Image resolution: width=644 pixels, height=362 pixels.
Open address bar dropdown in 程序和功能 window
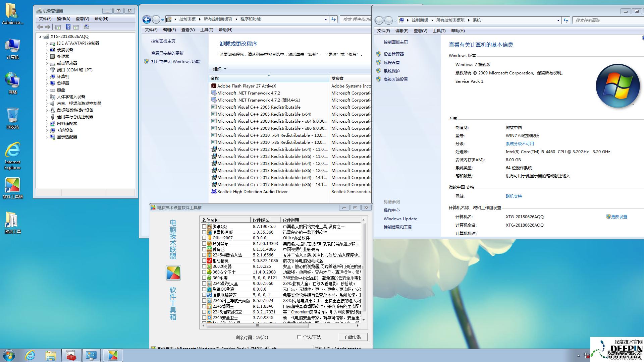click(326, 19)
